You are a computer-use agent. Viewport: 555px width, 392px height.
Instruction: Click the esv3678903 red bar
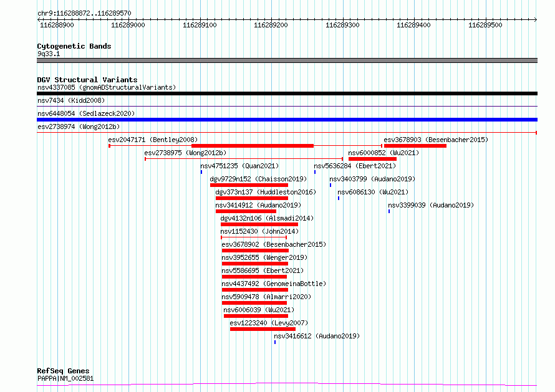pyautogui.click(x=415, y=146)
